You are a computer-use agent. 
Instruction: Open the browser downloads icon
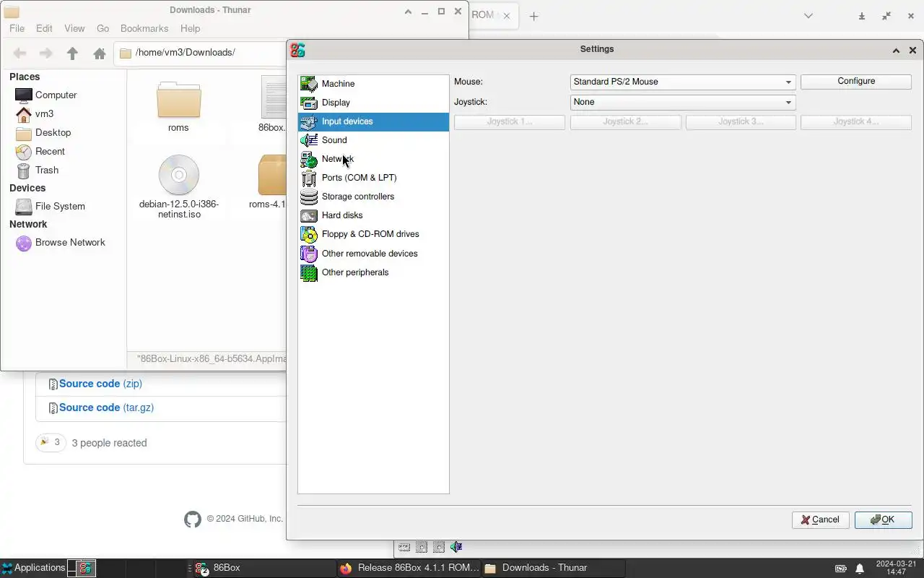click(x=862, y=16)
